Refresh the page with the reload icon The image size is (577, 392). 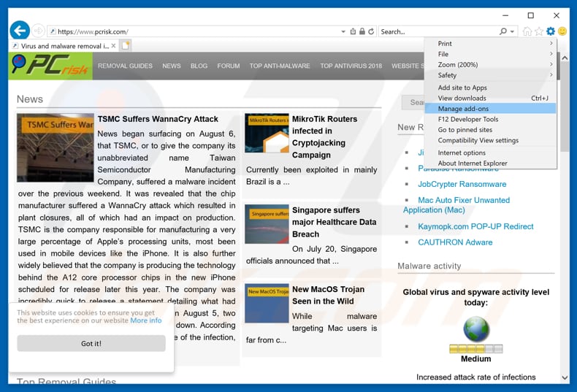click(371, 31)
